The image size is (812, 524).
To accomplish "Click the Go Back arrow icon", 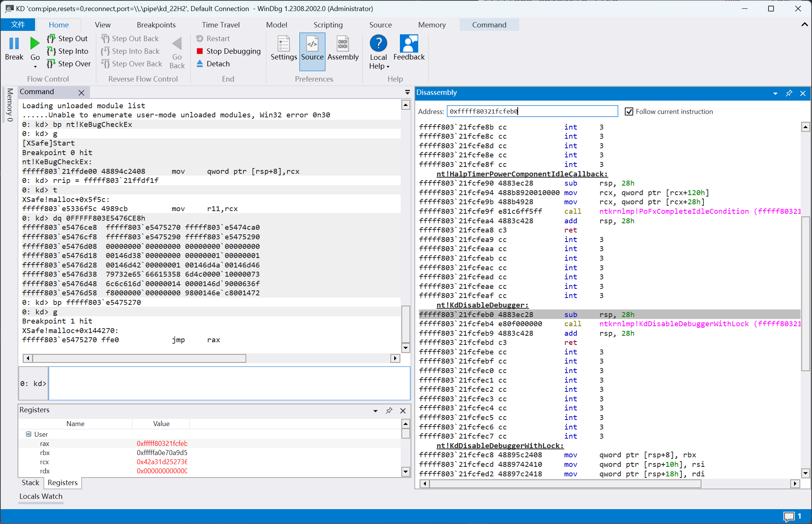I will (177, 43).
